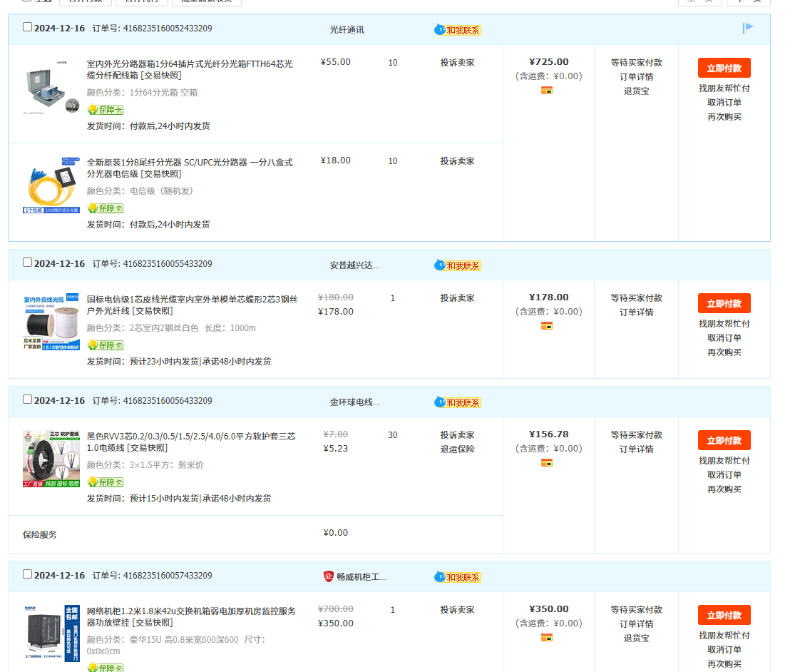Screen dimensions: 810x672
Task: Click the flag icon on the 光纤通讯 order
Action: (x=747, y=29)
